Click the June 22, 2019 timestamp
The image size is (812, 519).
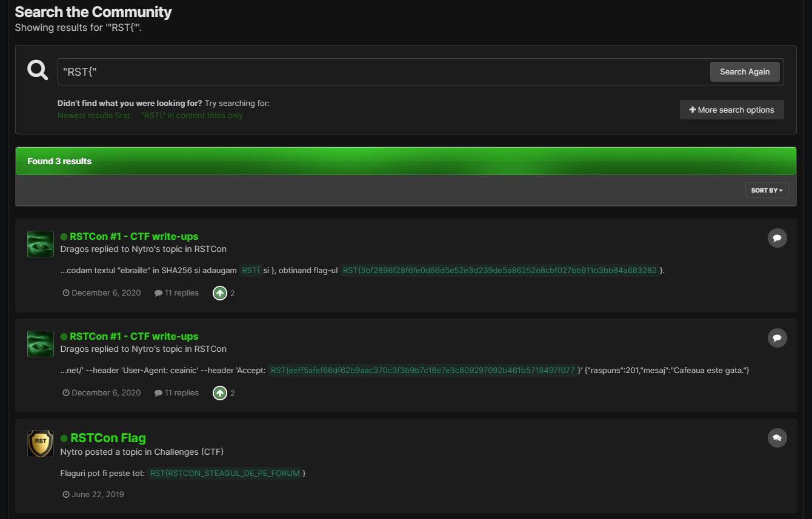[x=98, y=494]
